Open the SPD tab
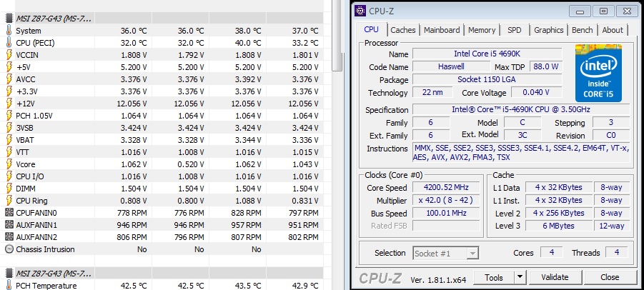644x290 pixels. coord(514,30)
